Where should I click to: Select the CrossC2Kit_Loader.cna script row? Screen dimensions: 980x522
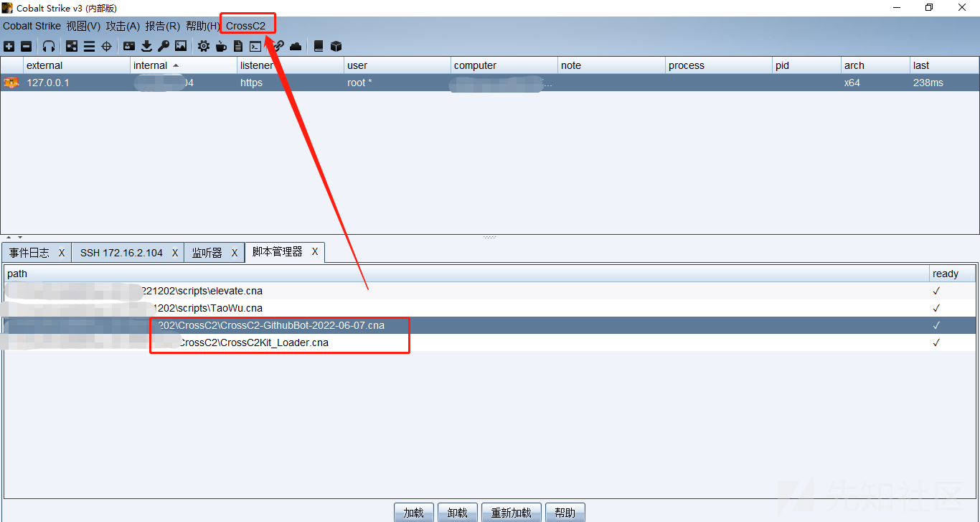pyautogui.click(x=490, y=342)
